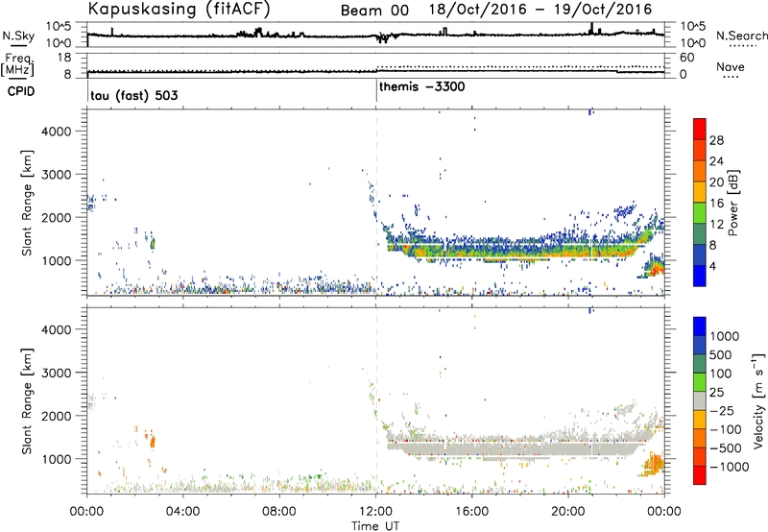Click the 'N.Search' legend label
This screenshot has height=532, width=768.
(x=741, y=36)
